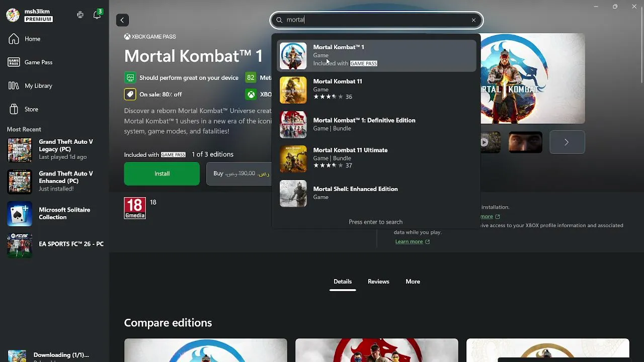Switch to the Details tab

click(343, 282)
